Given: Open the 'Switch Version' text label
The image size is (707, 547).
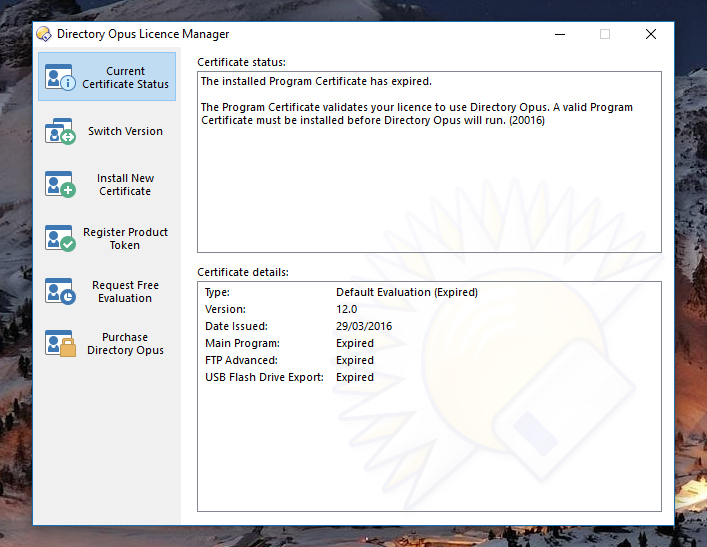Looking at the screenshot, I should click(x=125, y=131).
